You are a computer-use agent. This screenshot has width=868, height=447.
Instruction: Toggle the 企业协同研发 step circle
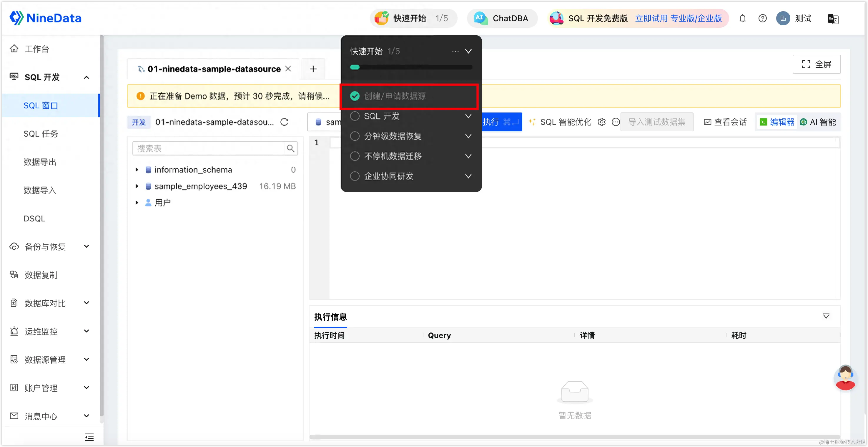[x=355, y=176]
